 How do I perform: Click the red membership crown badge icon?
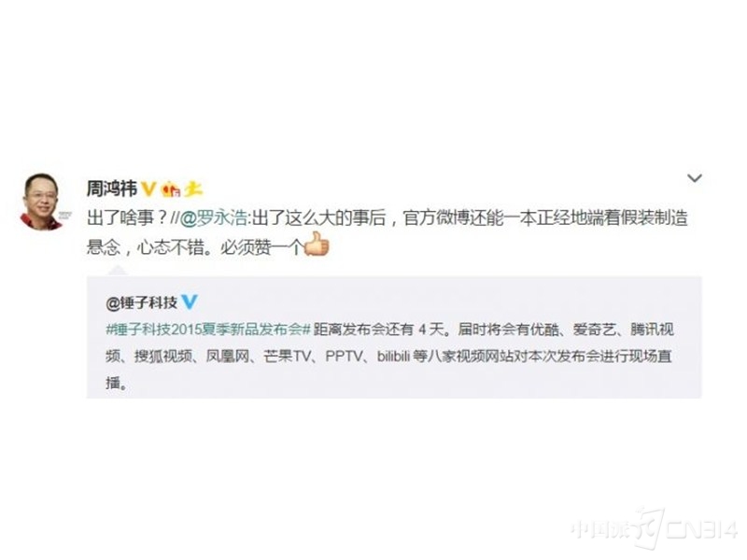[171, 190]
